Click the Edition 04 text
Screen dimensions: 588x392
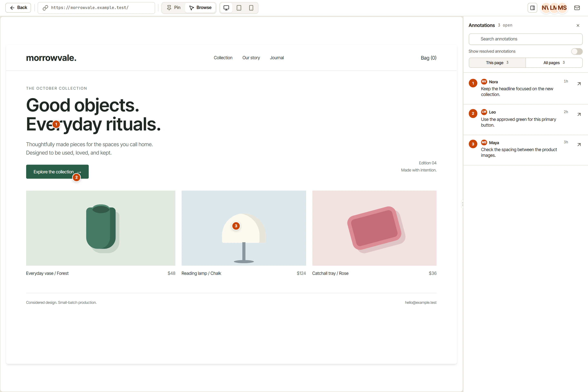tap(428, 163)
